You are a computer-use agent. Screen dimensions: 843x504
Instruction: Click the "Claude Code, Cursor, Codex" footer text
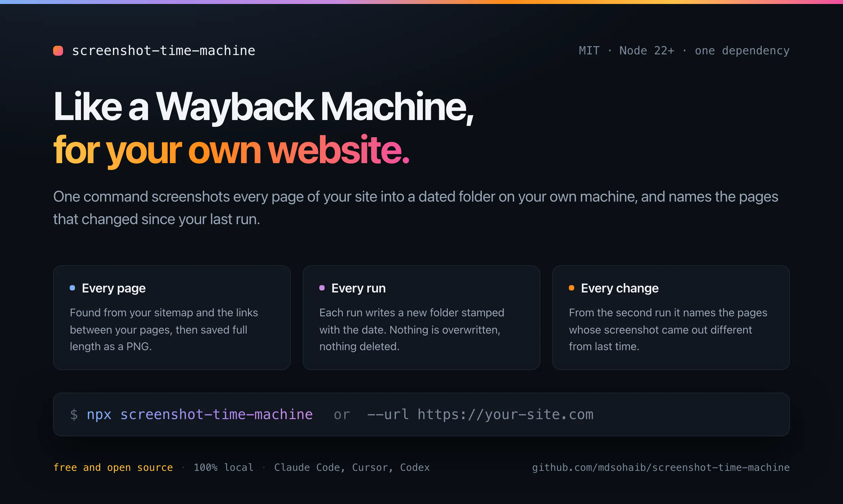click(x=352, y=468)
